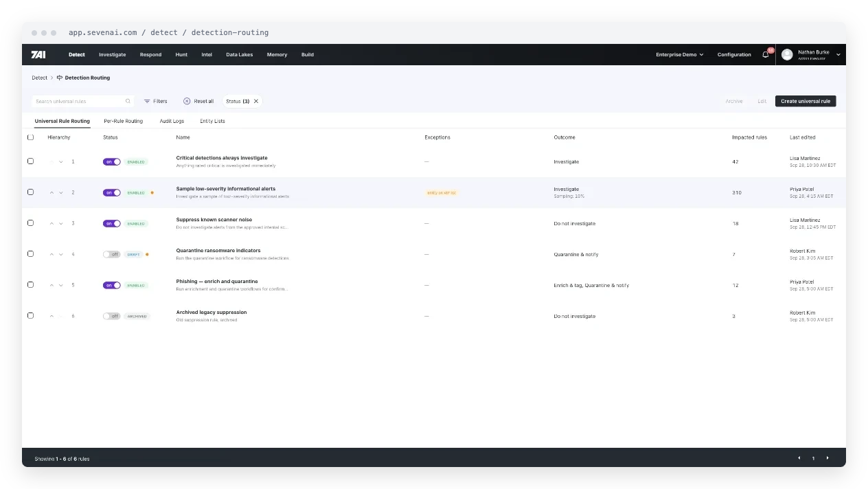Remove the Status (3) filter chip
Image resolution: width=868 pixels, height=489 pixels.
click(256, 101)
